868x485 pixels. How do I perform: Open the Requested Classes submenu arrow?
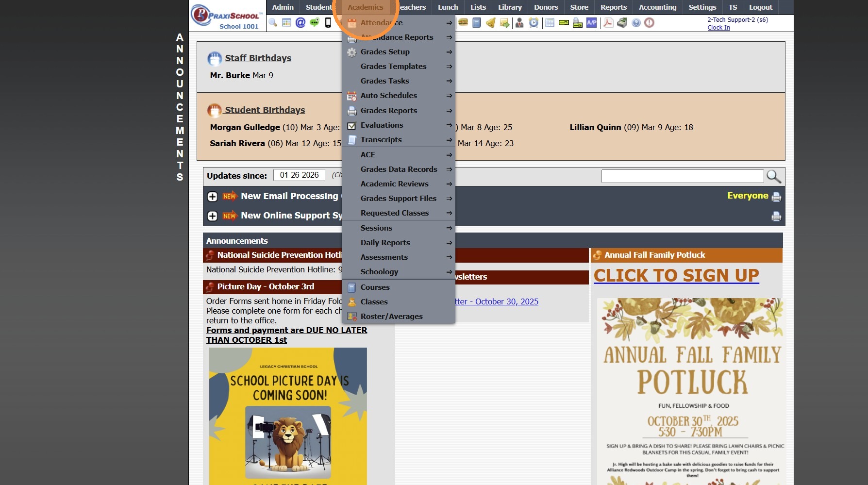click(449, 213)
